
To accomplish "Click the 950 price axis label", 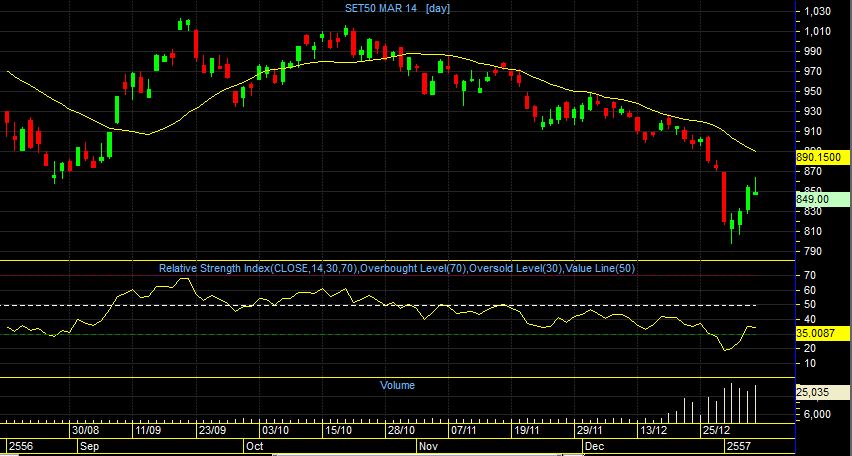I will (x=815, y=91).
